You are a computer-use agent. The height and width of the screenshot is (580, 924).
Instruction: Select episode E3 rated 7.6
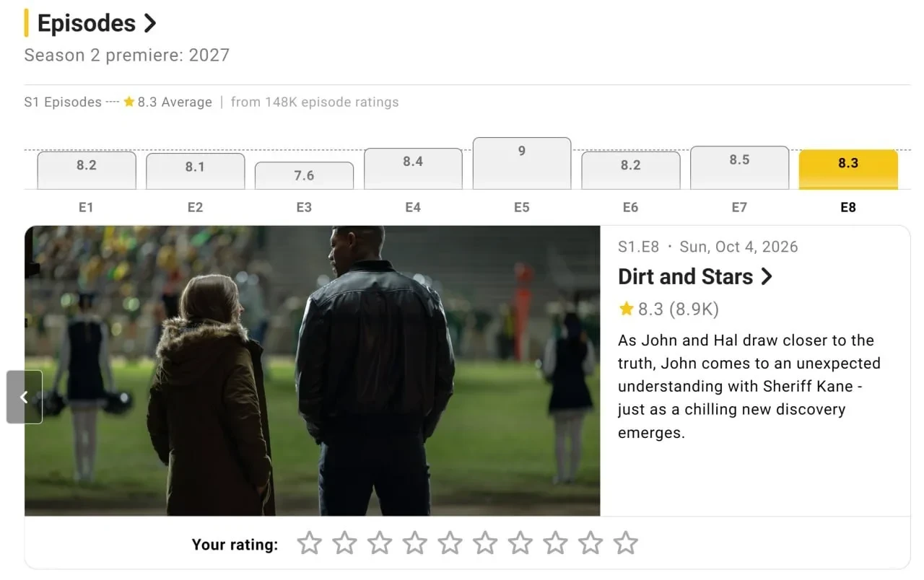click(x=304, y=175)
